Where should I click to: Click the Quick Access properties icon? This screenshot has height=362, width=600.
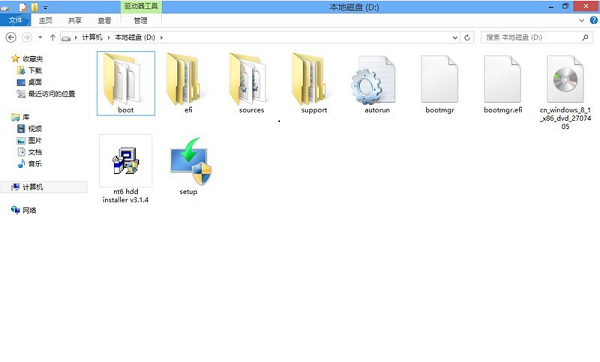click(x=23, y=7)
